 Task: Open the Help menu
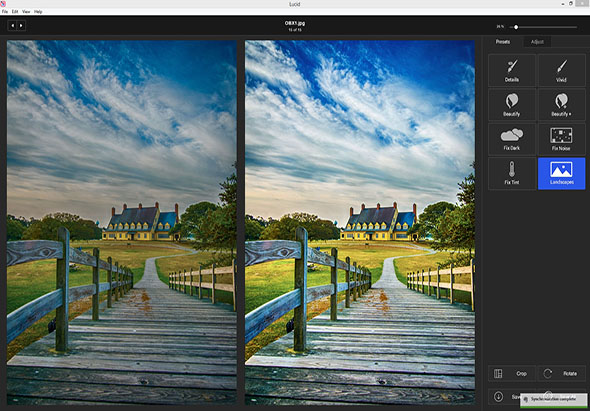pyautogui.click(x=38, y=12)
